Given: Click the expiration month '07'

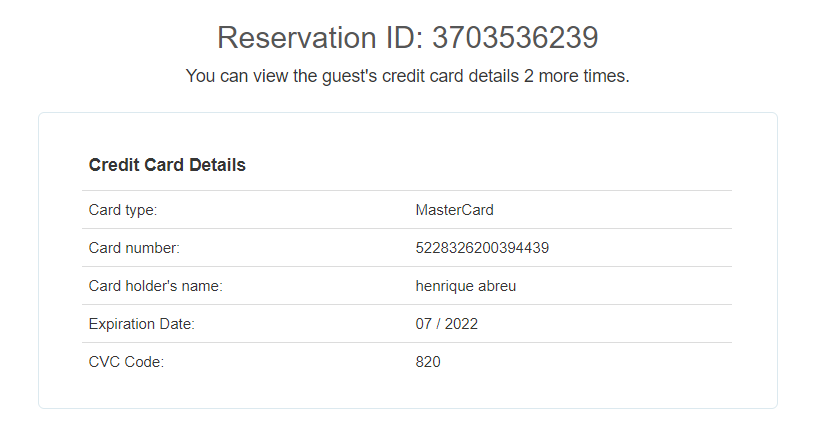Looking at the screenshot, I should tap(424, 324).
